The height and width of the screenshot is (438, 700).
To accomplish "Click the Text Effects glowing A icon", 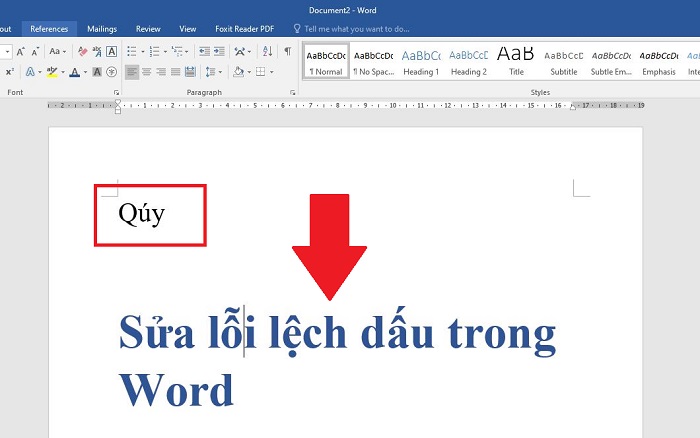I will 30,71.
